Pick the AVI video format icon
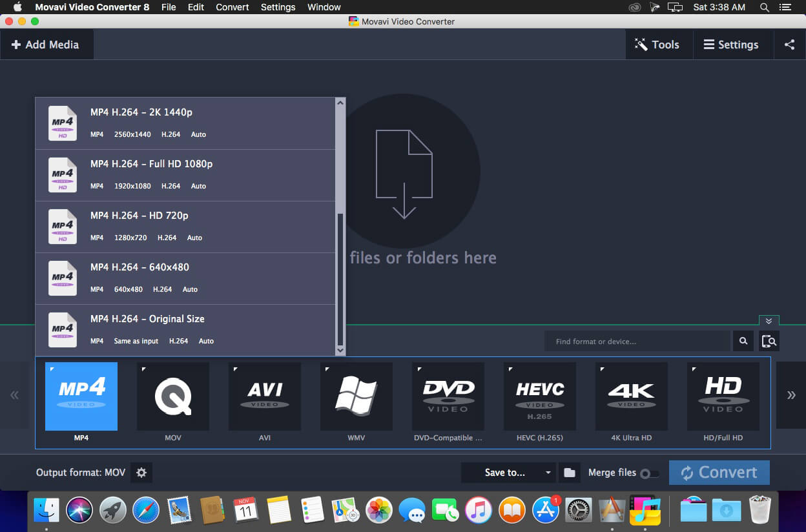 point(264,396)
